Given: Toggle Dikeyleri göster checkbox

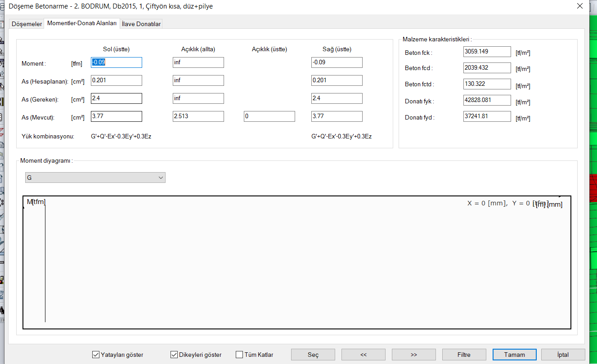Looking at the screenshot, I should pyautogui.click(x=196, y=355).
